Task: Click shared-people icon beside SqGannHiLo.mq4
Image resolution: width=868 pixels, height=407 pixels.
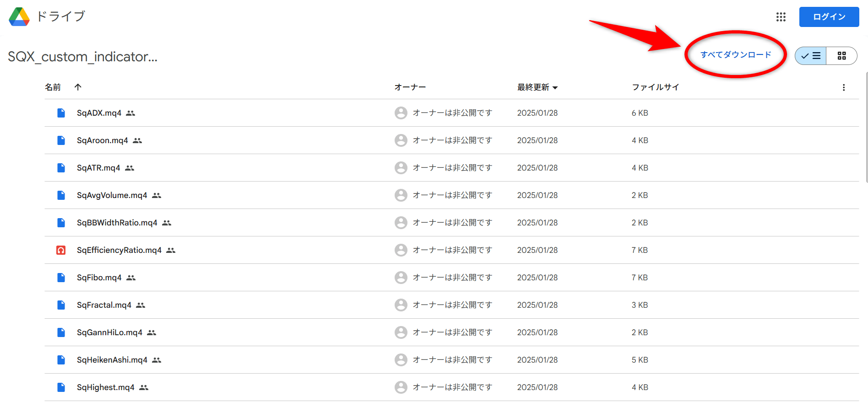Action: click(x=152, y=332)
